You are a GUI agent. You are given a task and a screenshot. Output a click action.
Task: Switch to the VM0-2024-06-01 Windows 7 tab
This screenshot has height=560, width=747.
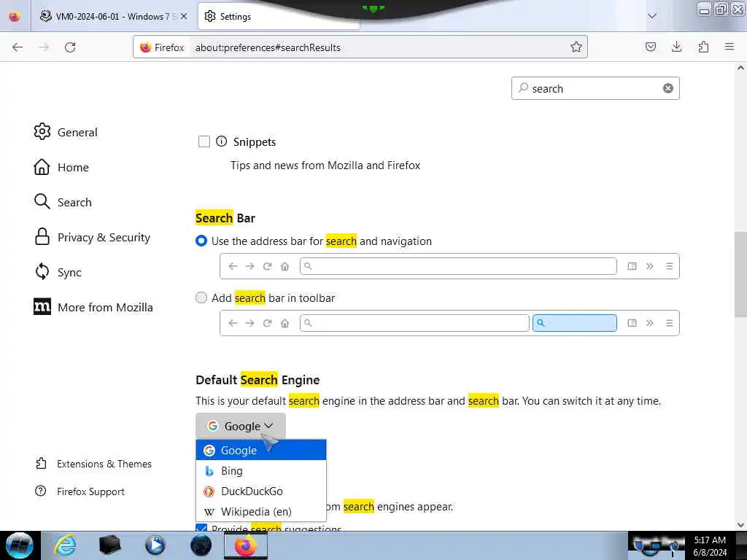(x=113, y=16)
